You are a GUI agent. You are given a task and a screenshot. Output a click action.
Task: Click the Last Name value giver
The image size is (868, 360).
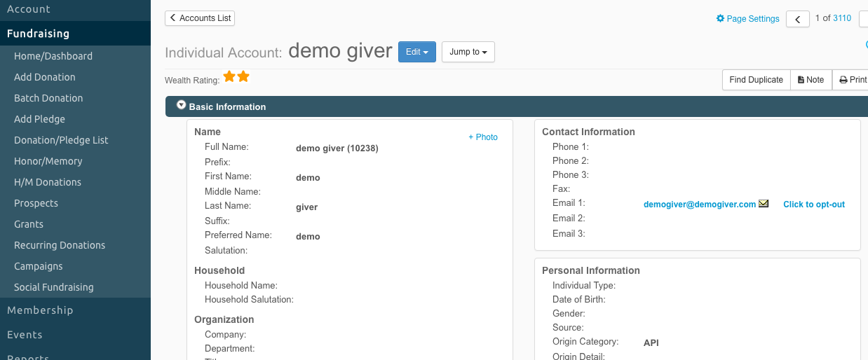[306, 207]
